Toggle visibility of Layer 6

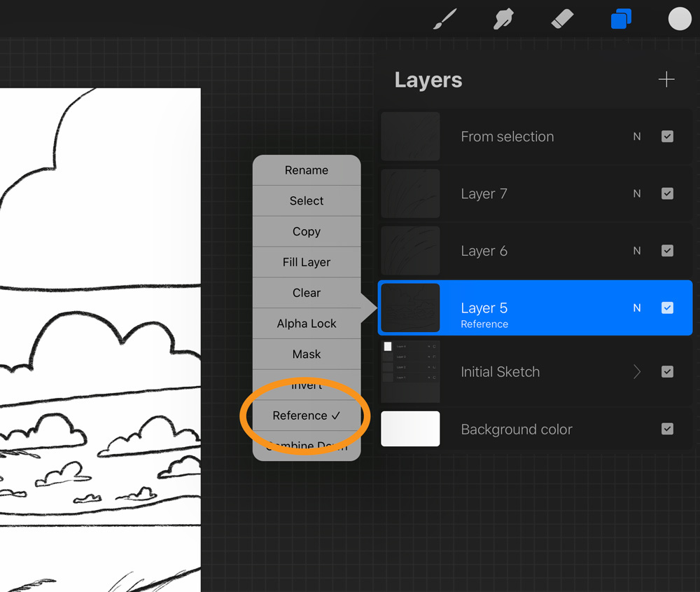(667, 251)
